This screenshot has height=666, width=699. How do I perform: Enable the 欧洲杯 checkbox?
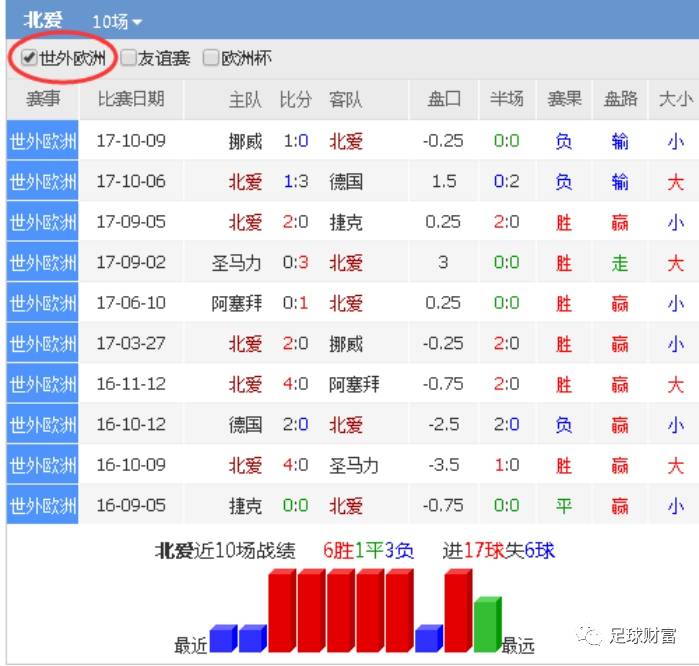tap(210, 58)
